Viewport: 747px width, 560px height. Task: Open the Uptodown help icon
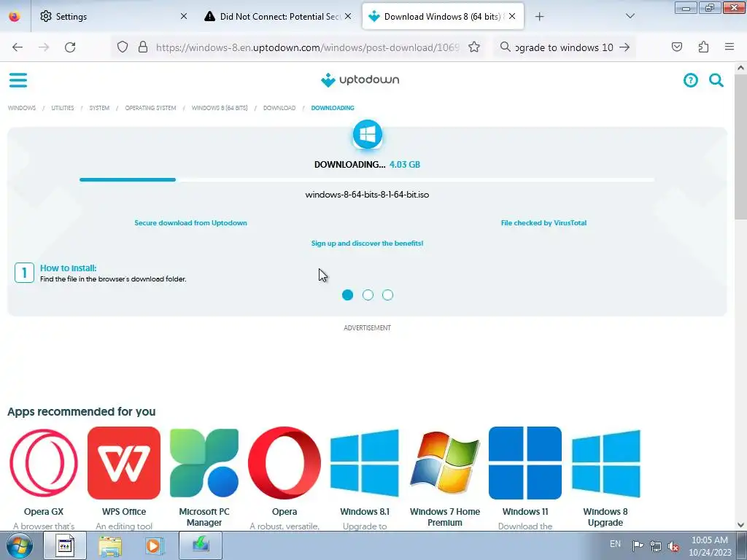690,80
